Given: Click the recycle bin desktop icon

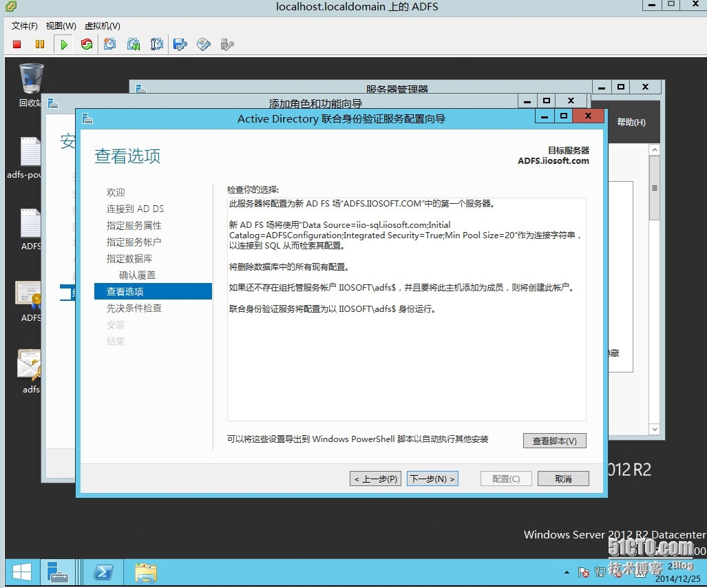Looking at the screenshot, I should point(31,85).
